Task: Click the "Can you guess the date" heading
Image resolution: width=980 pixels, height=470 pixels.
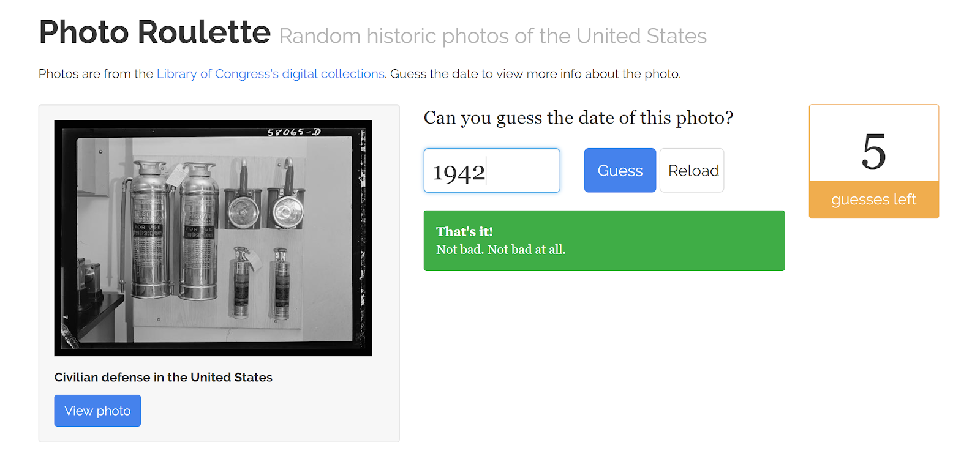Action: (x=578, y=117)
